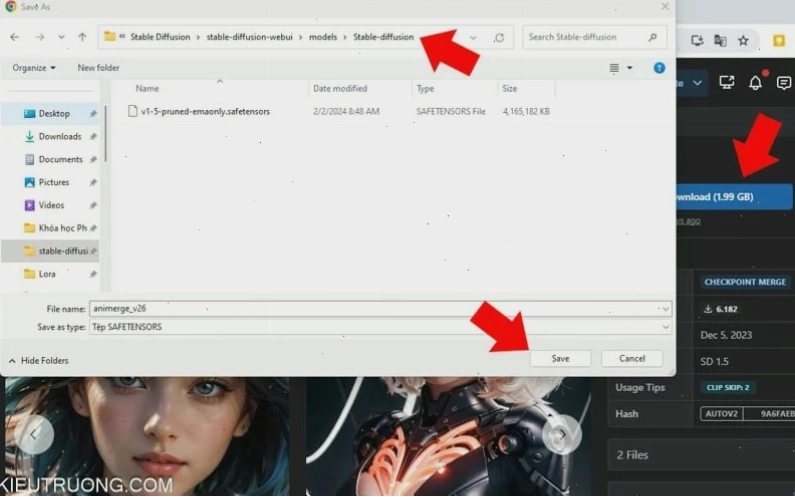795x497 pixels.
Task: Expand the File name dropdown arrow
Action: pos(665,309)
